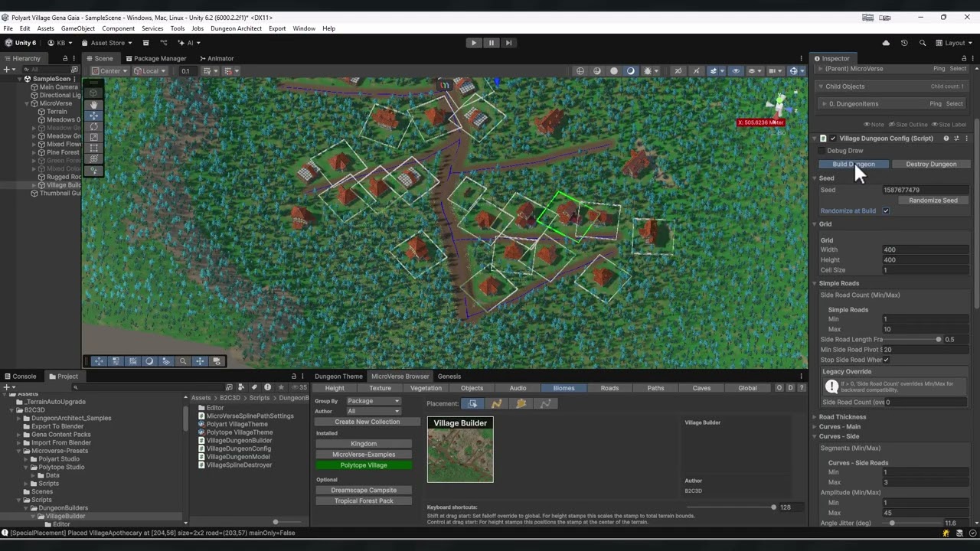Click the Package Manager box icon in top toolbar

[x=145, y=43]
